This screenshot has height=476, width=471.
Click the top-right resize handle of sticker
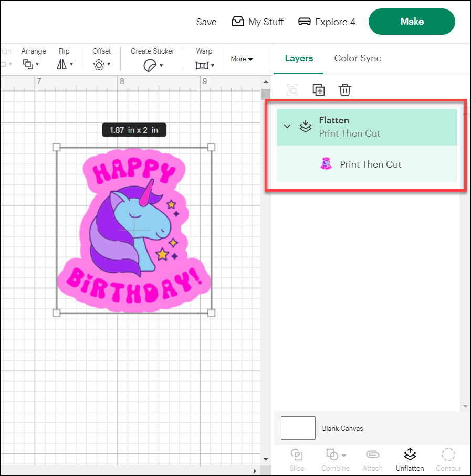click(x=211, y=148)
